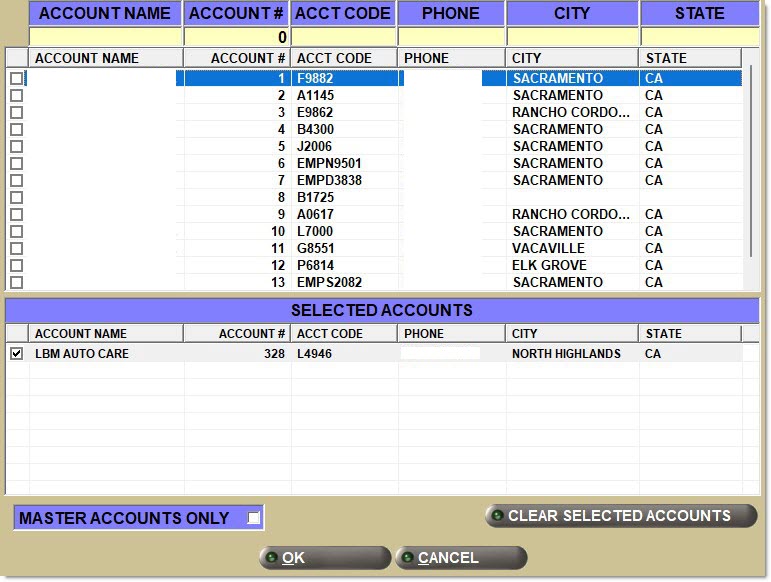Click the OK button
Screen dimensions: 771x582
coord(324,558)
